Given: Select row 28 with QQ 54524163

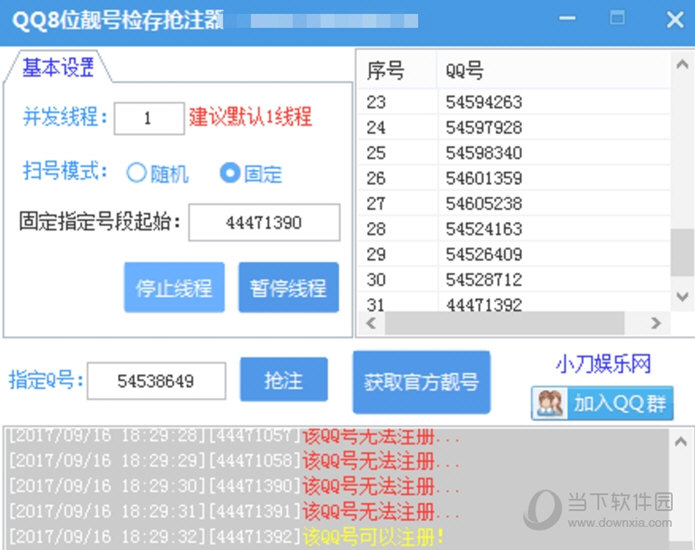Looking at the screenshot, I should (514, 229).
